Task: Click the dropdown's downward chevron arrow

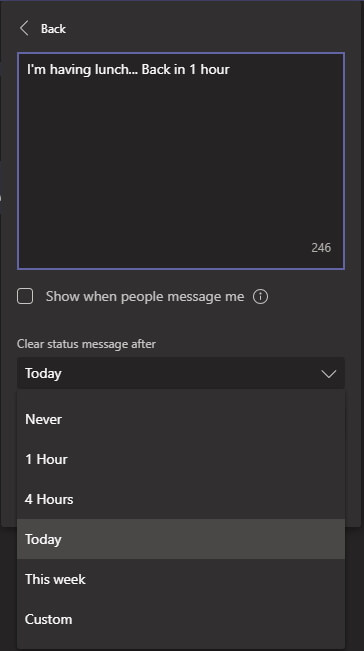Action: 329,374
